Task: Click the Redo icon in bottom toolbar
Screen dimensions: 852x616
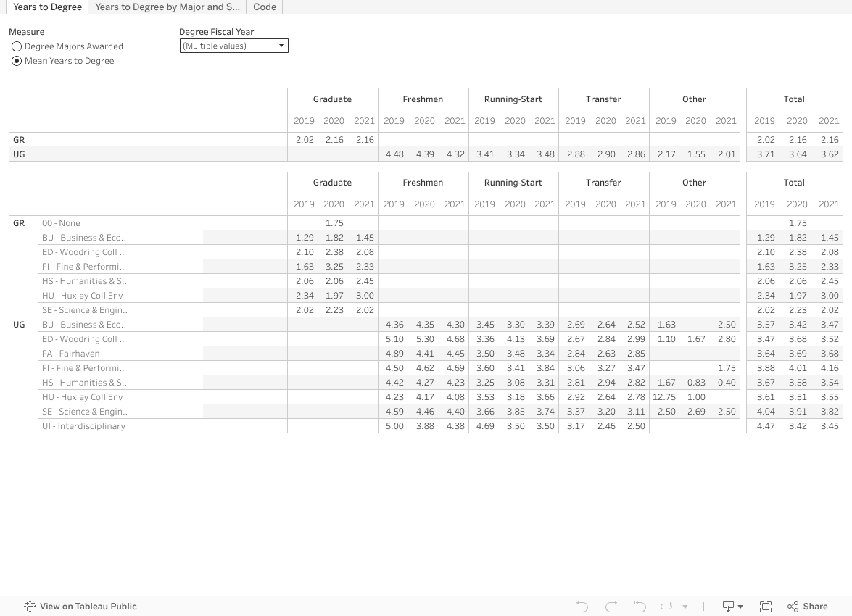Action: [611, 607]
